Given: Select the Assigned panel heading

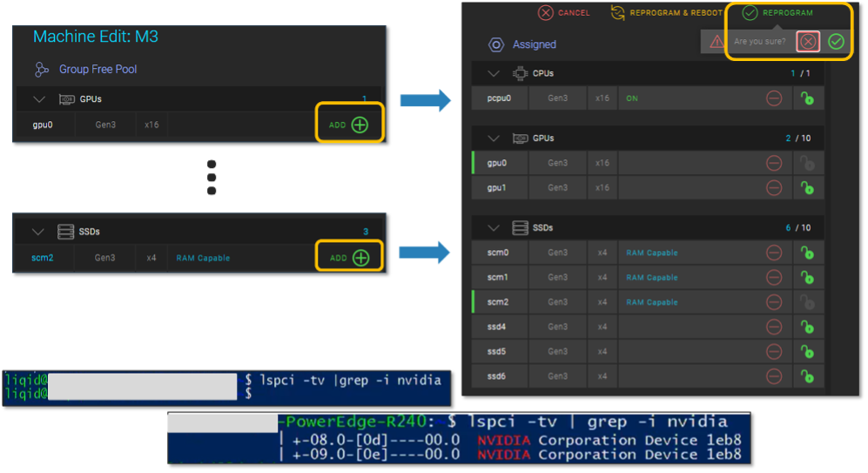Looking at the screenshot, I should point(534,44).
